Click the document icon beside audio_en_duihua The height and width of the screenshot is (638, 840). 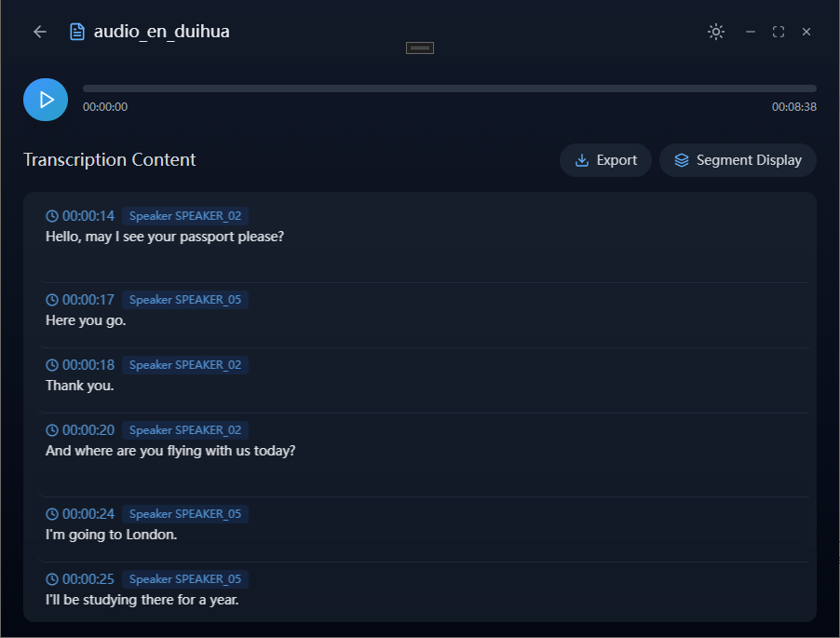77,32
